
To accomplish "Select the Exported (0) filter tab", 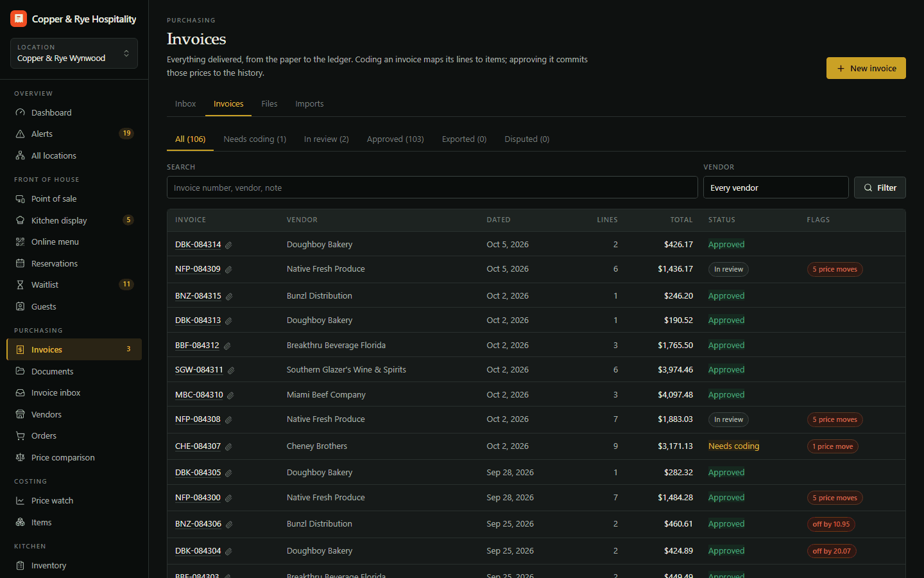I will pyautogui.click(x=465, y=139).
